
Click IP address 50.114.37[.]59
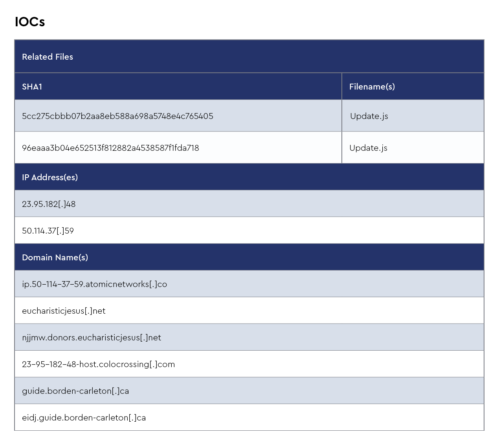tap(48, 231)
